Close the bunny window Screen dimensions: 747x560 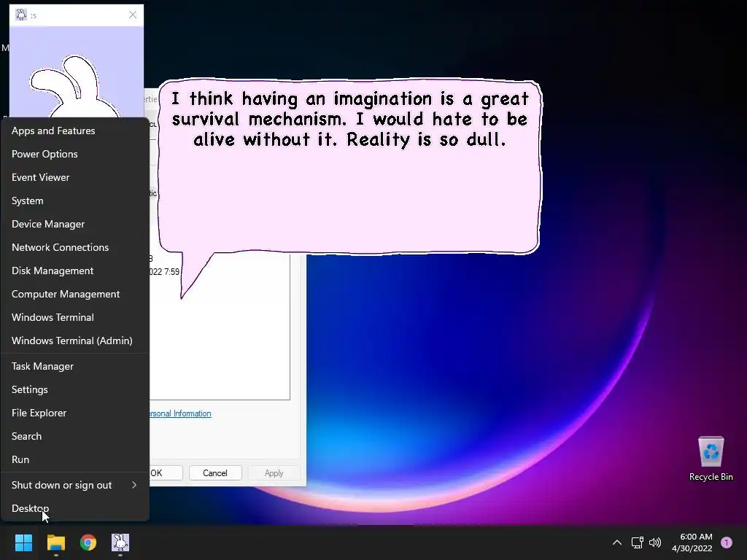(133, 15)
